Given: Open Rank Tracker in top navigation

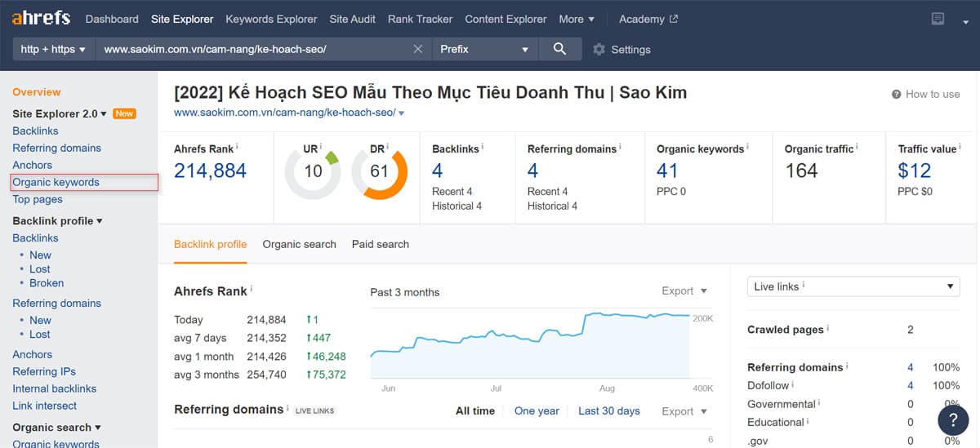Looking at the screenshot, I should (421, 19).
